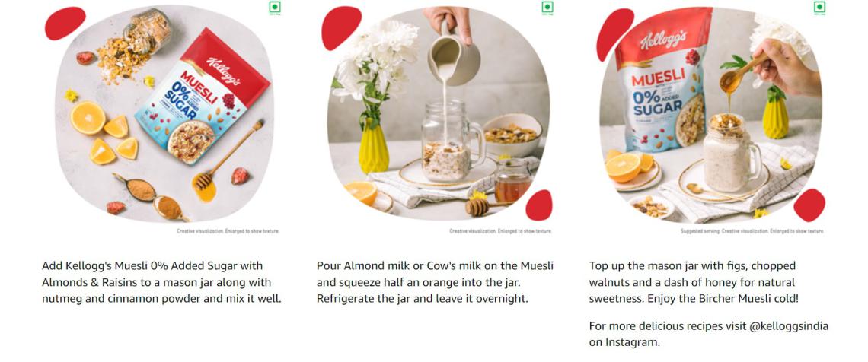
Task: Click the Kellogg's logo on the standing Muesli pack
Action: pos(663,40)
